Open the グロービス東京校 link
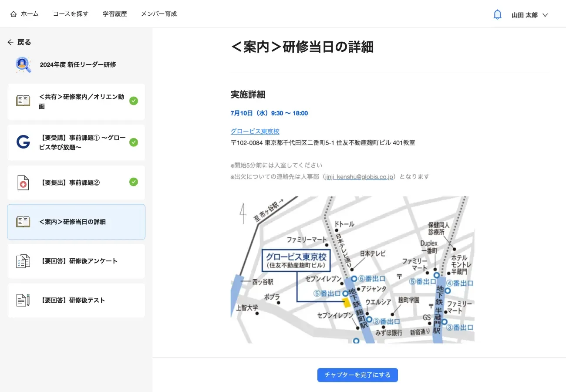The height and width of the screenshot is (392, 566). (x=255, y=131)
